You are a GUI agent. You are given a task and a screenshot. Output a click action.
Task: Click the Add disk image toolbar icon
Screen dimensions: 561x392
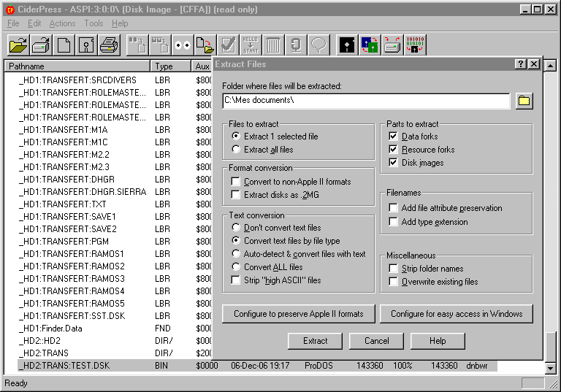(160, 45)
